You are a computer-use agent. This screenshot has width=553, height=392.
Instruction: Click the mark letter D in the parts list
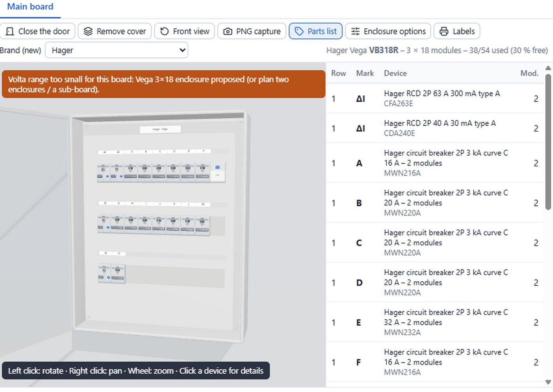pyautogui.click(x=359, y=283)
